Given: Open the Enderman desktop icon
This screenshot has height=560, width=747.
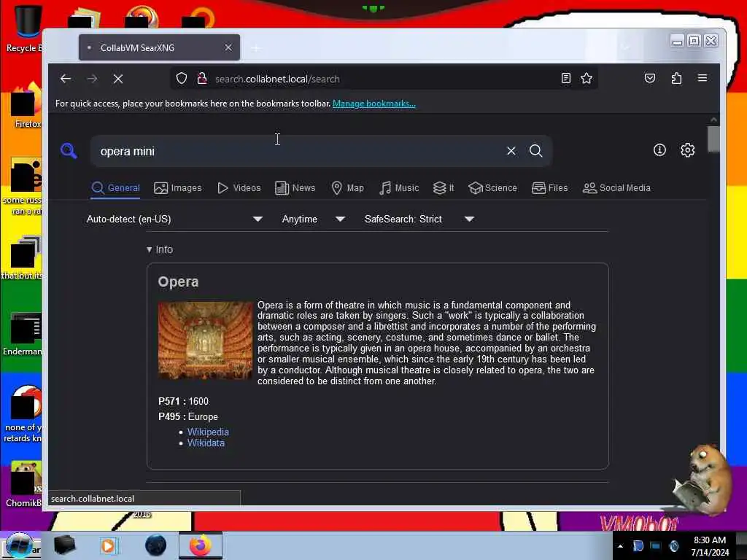Looking at the screenshot, I should (22, 334).
